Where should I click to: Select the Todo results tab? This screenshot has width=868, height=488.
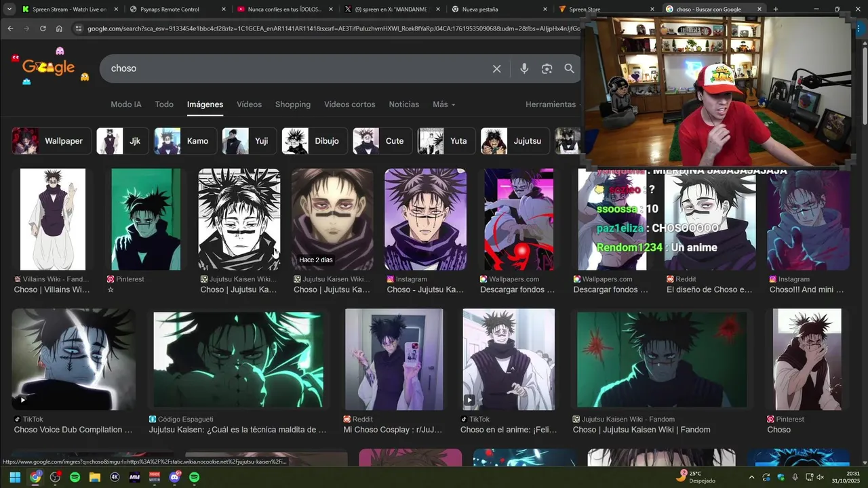pos(164,104)
